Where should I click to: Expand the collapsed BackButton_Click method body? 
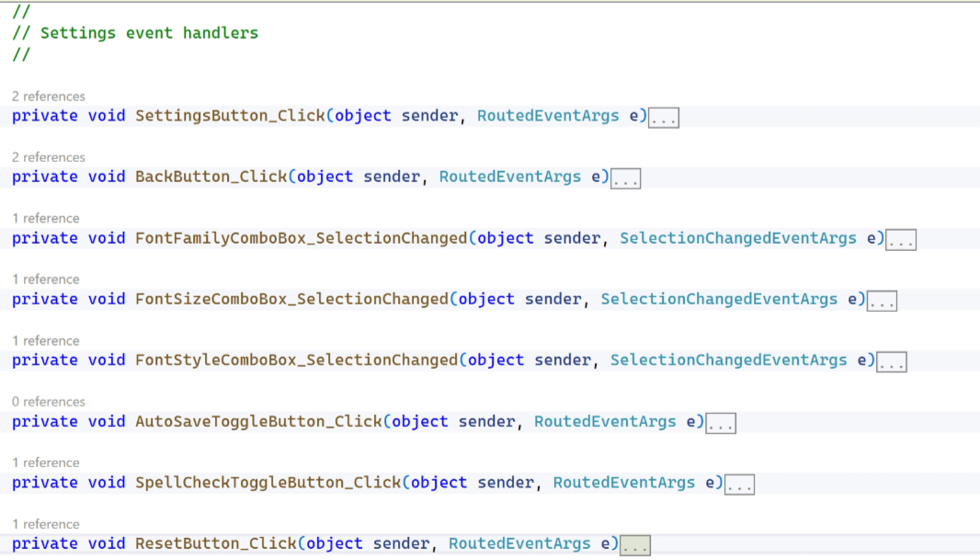(x=625, y=178)
